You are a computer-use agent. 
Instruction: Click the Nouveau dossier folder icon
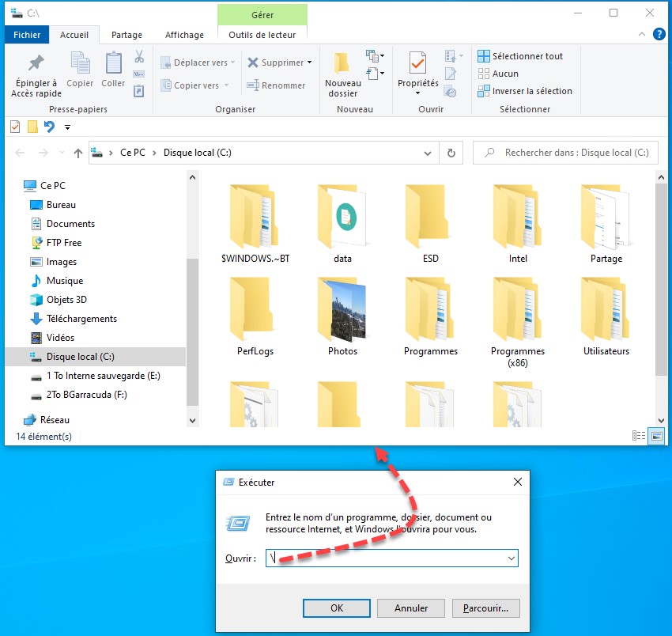point(342,63)
